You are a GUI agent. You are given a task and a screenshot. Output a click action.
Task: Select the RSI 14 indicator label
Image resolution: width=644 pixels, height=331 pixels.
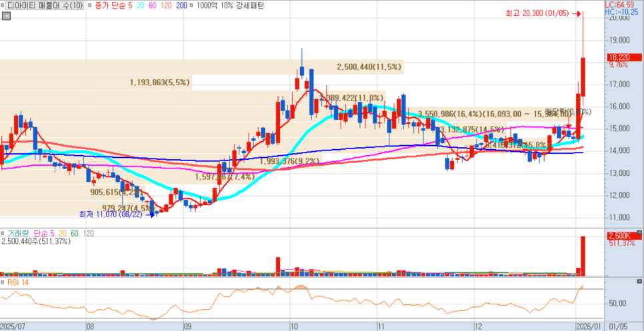tap(19, 282)
